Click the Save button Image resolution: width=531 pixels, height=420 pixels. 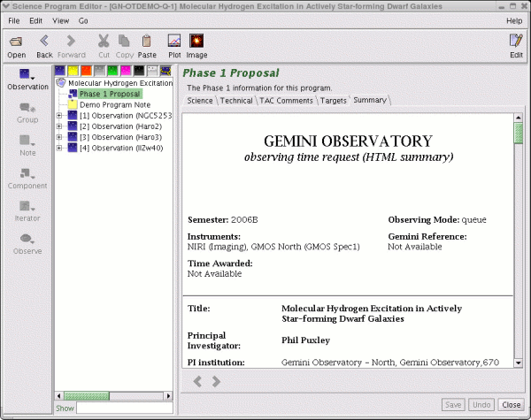453,405
